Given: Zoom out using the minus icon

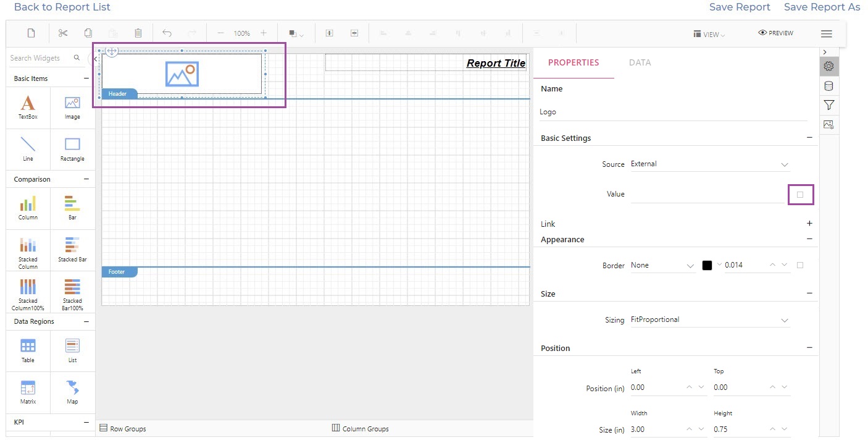Looking at the screenshot, I should tap(220, 33).
